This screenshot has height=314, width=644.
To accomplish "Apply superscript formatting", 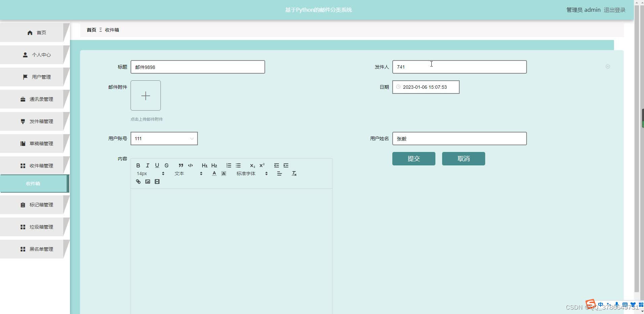I will 262,165.
